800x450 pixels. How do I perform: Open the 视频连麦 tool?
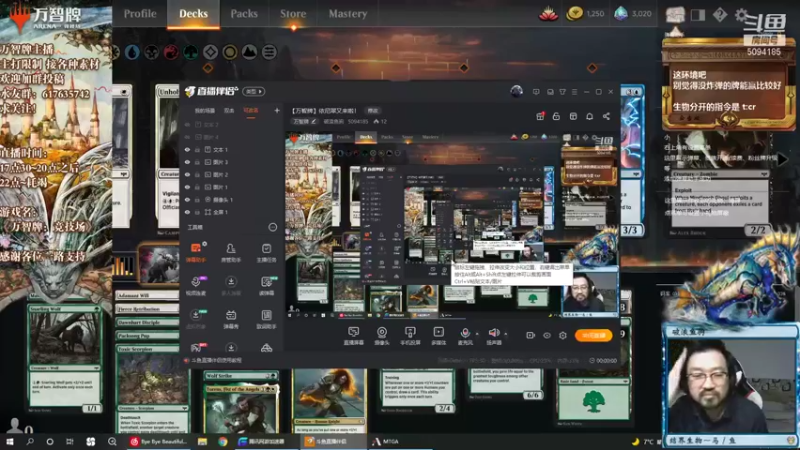(x=196, y=285)
